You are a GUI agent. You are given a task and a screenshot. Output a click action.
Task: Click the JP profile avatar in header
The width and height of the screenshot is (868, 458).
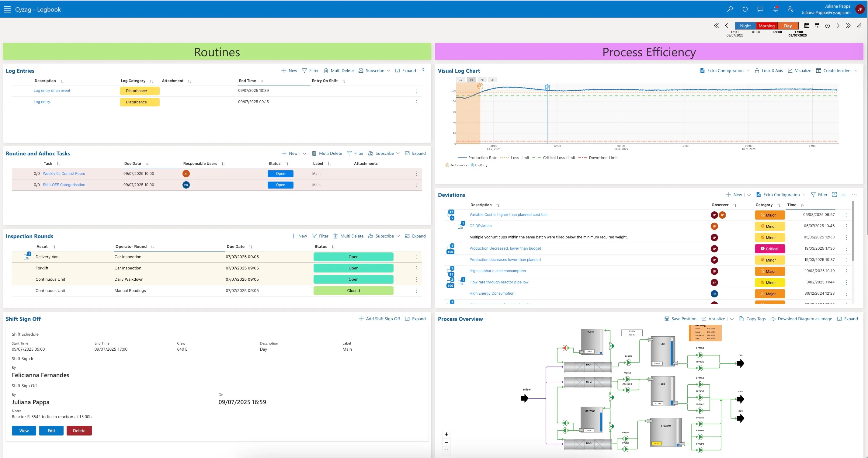860,9
